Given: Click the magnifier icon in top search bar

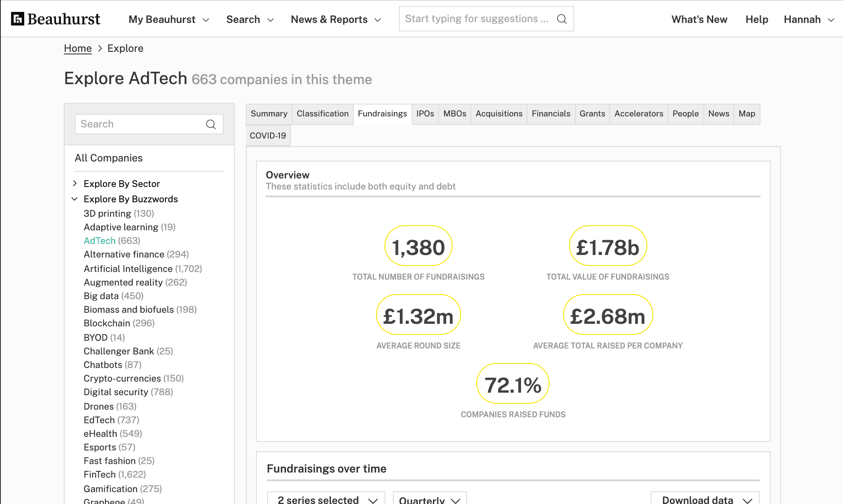Looking at the screenshot, I should pyautogui.click(x=562, y=19).
